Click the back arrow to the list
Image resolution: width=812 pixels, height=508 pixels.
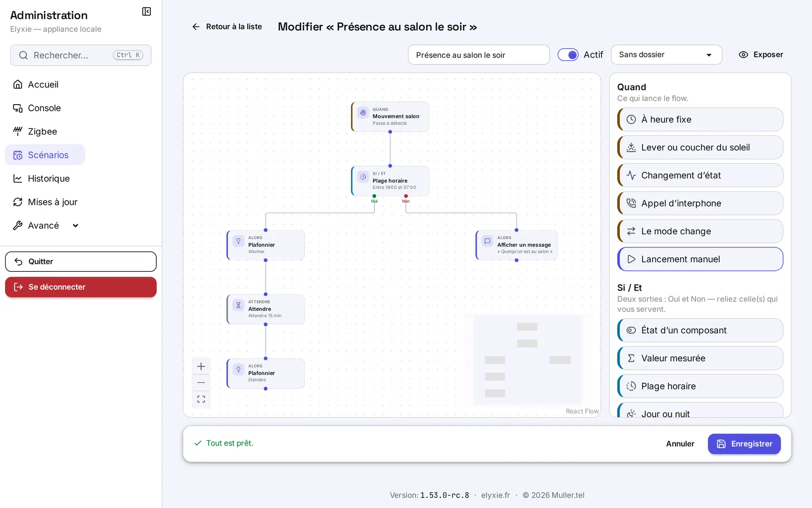click(196, 26)
